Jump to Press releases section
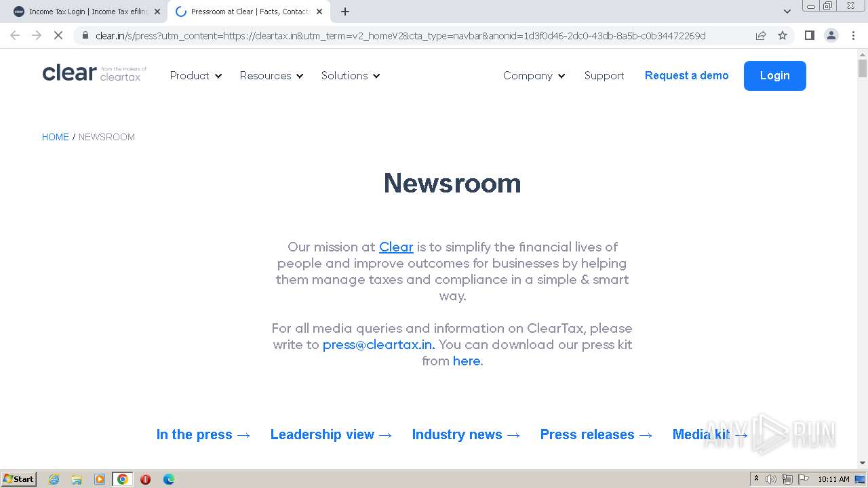The height and width of the screenshot is (488, 868). pos(597,434)
